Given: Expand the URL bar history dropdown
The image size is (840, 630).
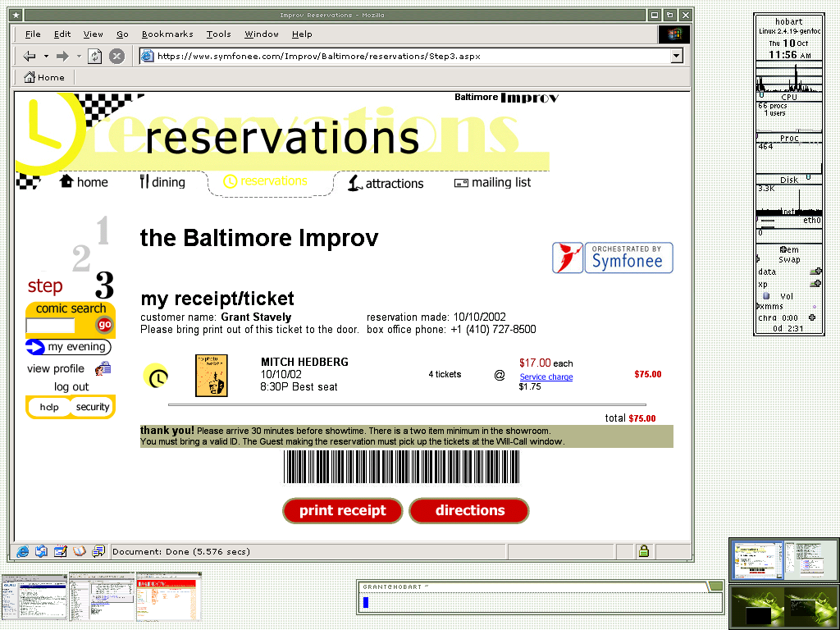Looking at the screenshot, I should click(x=677, y=56).
